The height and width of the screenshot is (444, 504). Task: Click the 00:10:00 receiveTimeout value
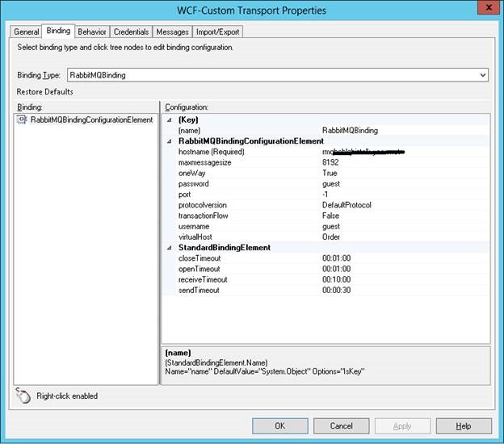pos(337,279)
